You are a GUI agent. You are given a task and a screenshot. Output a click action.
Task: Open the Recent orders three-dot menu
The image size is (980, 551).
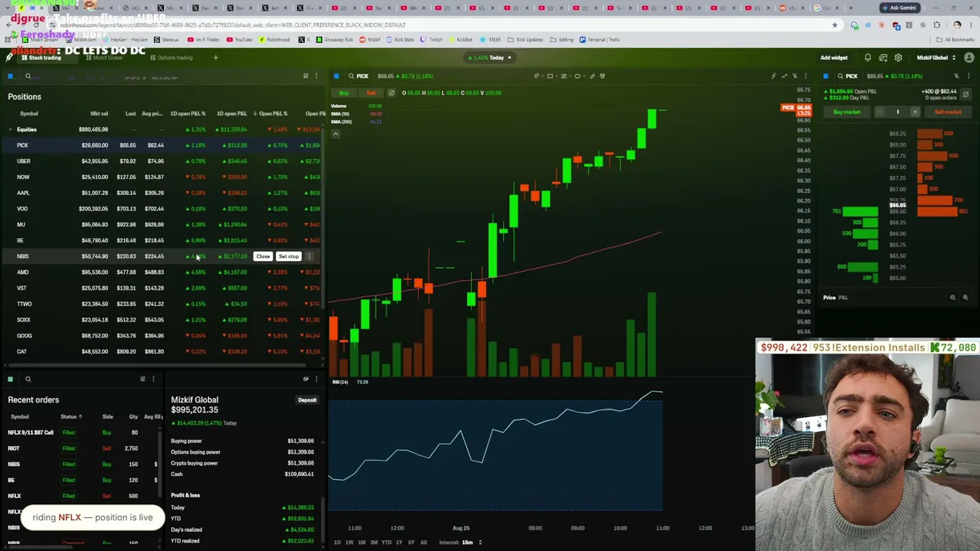153,379
